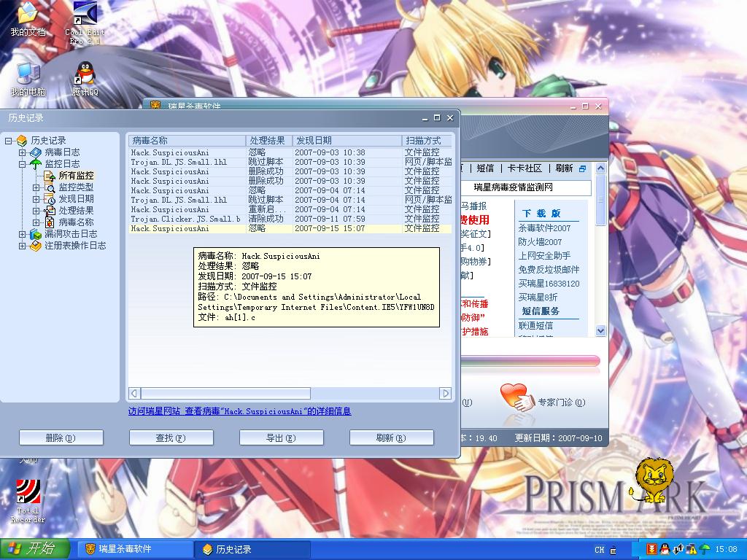This screenshot has width=747, height=560.
Task: Select the Trojan.Clicker.JS.Small.b row
Action: tap(290, 219)
